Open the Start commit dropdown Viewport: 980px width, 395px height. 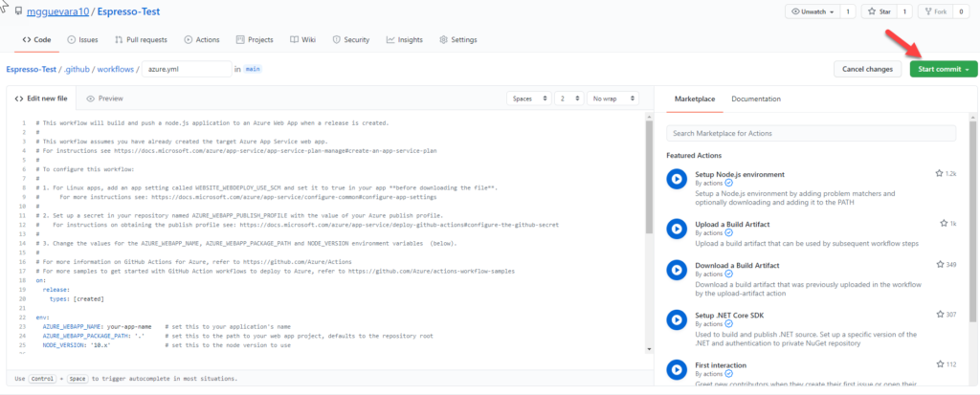coord(943,70)
